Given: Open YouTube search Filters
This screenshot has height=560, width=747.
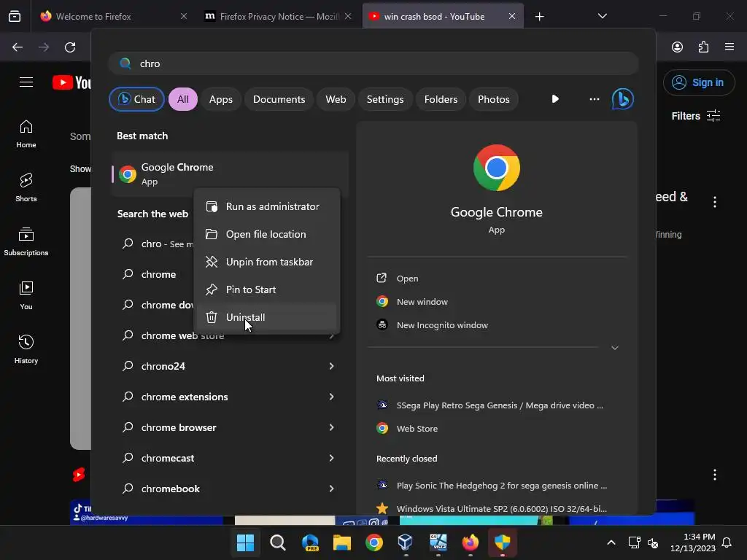Looking at the screenshot, I should click(695, 116).
